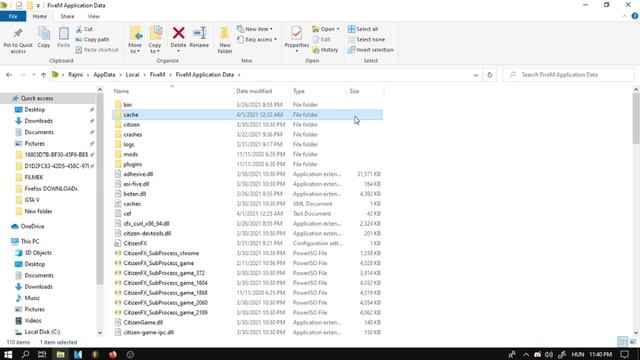Select the plugins folder
Screen dimensions: 640x360
coord(247,164)
